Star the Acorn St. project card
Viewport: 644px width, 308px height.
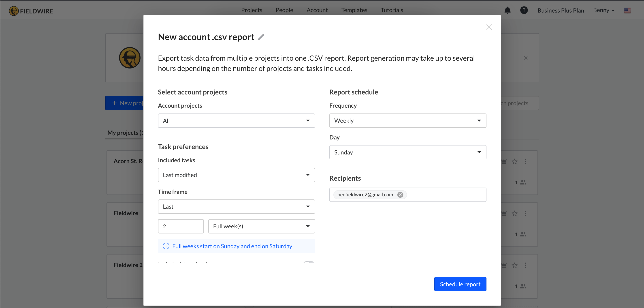click(514, 162)
